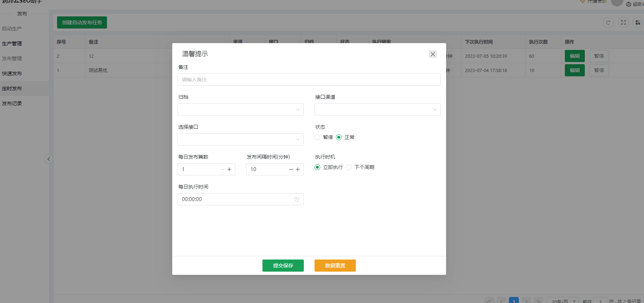
Task: Collapse the sidebar with arrow icon
Action: [x=49, y=159]
